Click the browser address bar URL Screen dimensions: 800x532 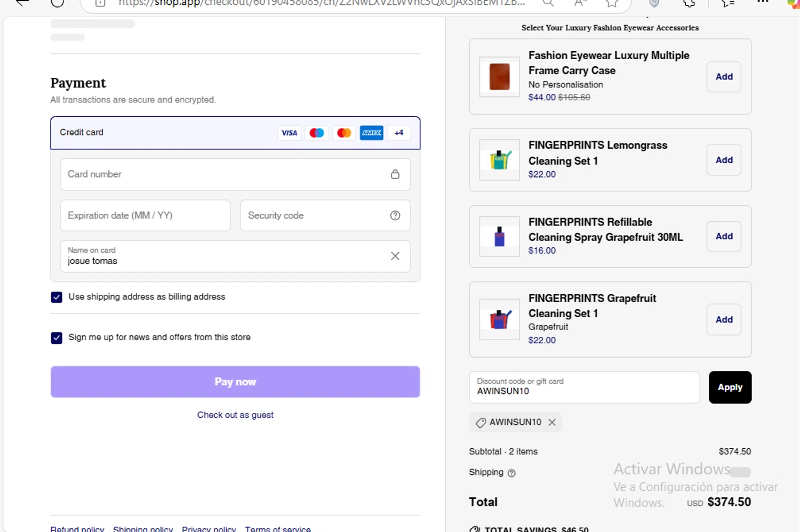[x=322, y=3]
